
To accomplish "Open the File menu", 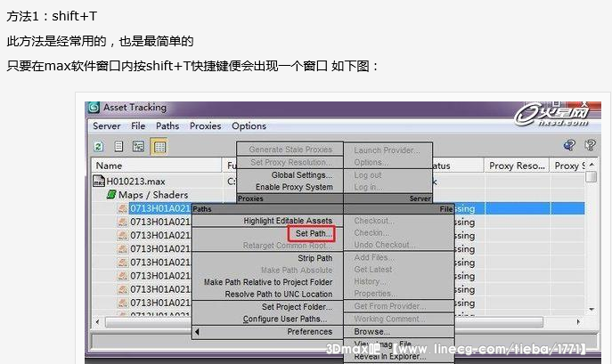I will [x=138, y=126].
